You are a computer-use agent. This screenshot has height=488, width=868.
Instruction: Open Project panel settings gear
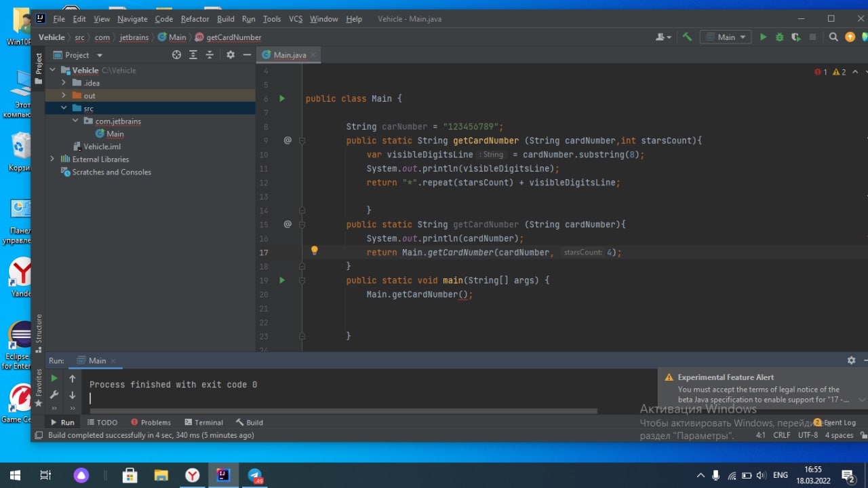pos(231,55)
